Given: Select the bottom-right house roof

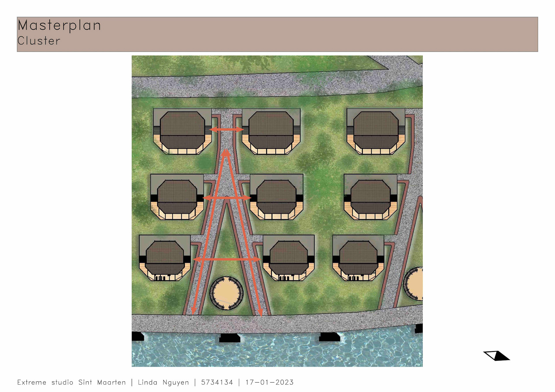Looking at the screenshot, I should [358, 257].
